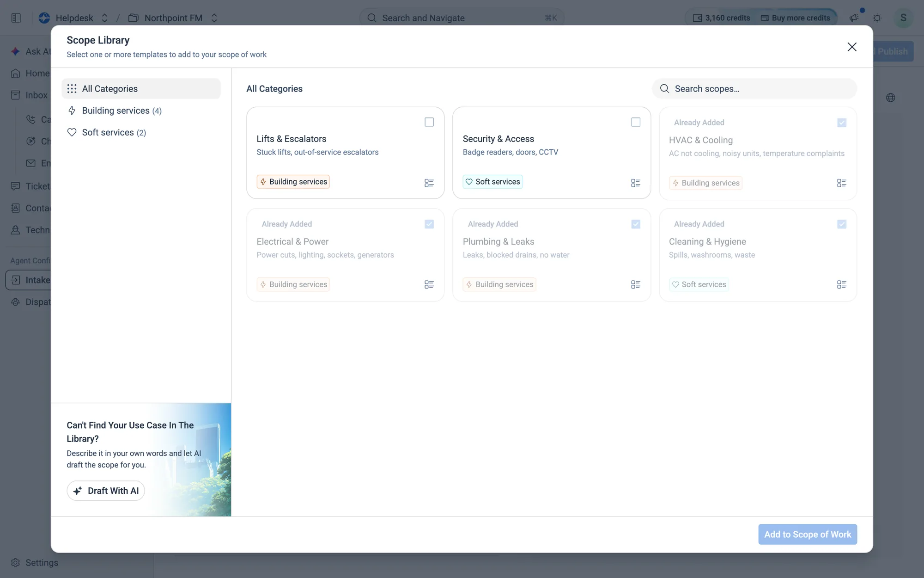Click the Inbox sidebar icon
The image size is (924, 578).
[15, 95]
